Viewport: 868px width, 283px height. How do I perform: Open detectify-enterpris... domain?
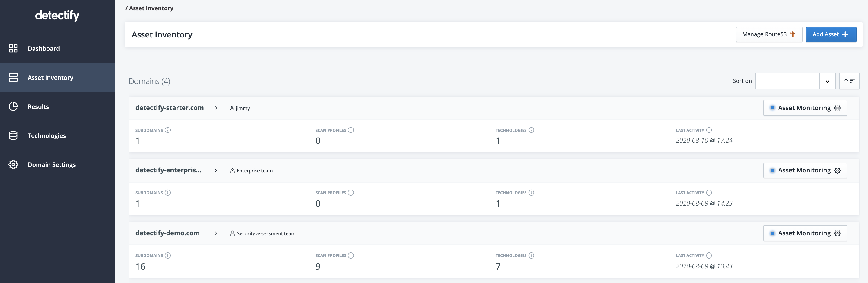click(x=168, y=170)
